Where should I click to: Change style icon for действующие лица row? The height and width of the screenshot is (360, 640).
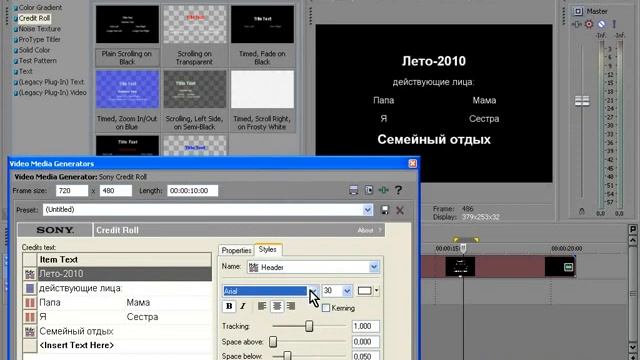pos(30,288)
